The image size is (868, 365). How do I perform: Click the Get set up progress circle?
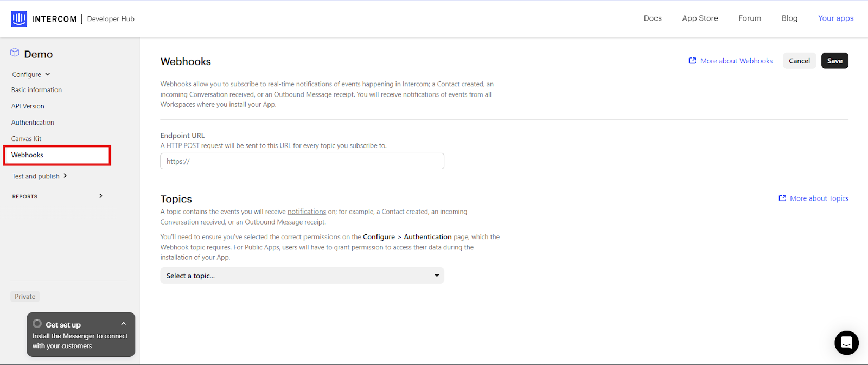click(37, 324)
